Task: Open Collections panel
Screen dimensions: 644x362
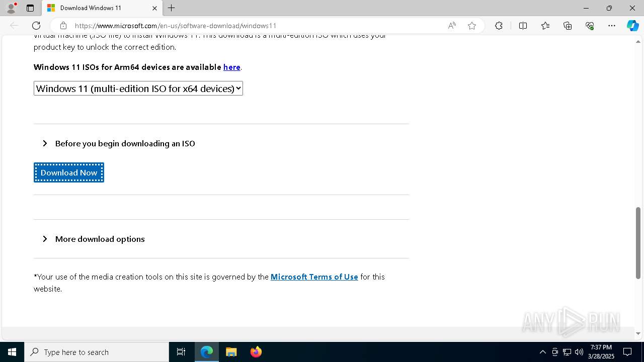Action: pos(568,26)
